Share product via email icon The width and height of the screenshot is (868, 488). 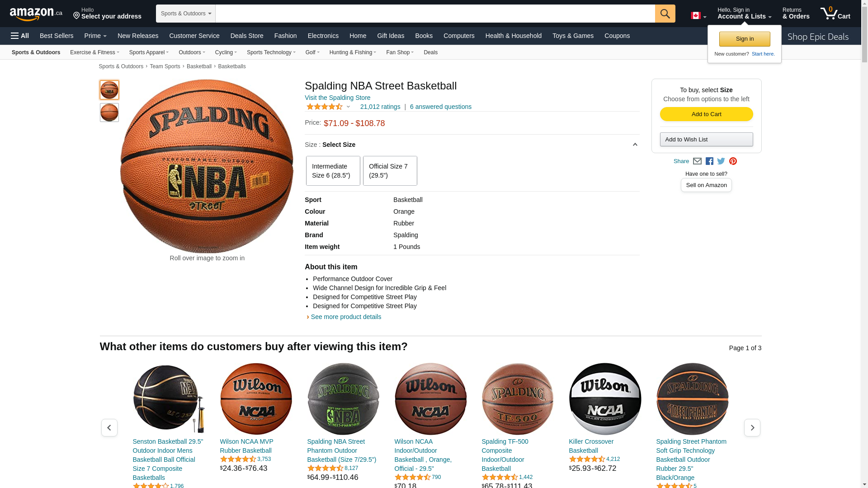click(x=697, y=161)
